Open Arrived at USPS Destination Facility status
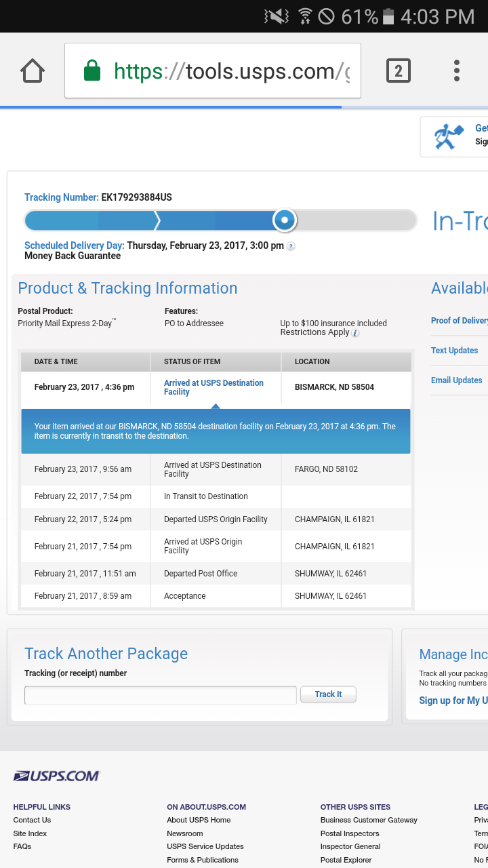The height and width of the screenshot is (868, 488). (213, 387)
